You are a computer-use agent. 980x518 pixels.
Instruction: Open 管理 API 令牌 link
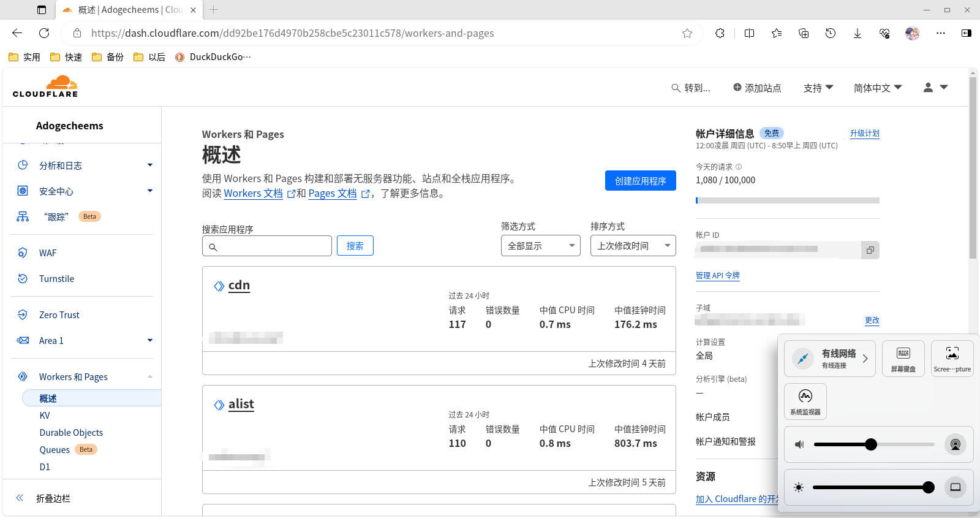718,276
